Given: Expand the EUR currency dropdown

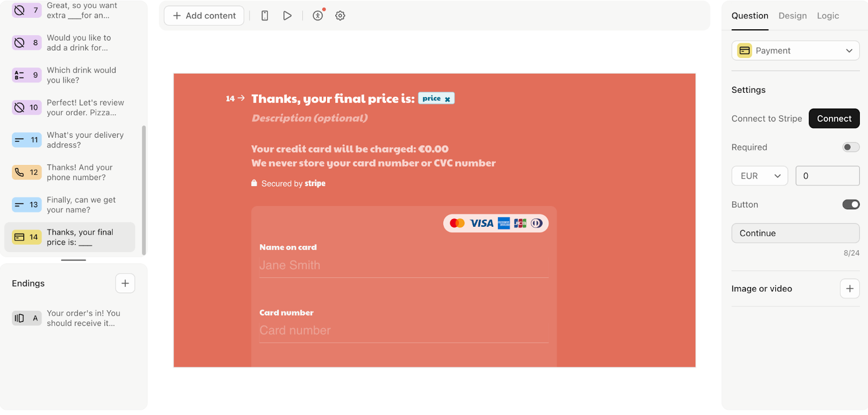Looking at the screenshot, I should pos(759,176).
